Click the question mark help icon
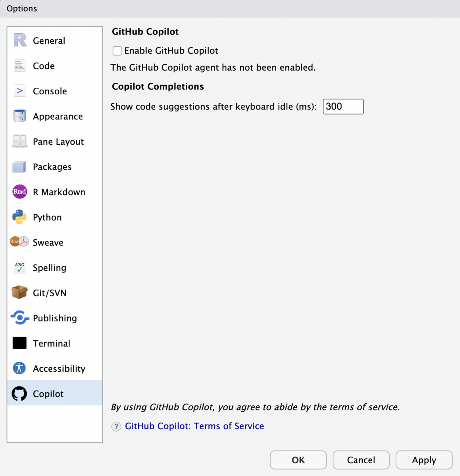This screenshot has height=476, width=460. pyautogui.click(x=116, y=426)
